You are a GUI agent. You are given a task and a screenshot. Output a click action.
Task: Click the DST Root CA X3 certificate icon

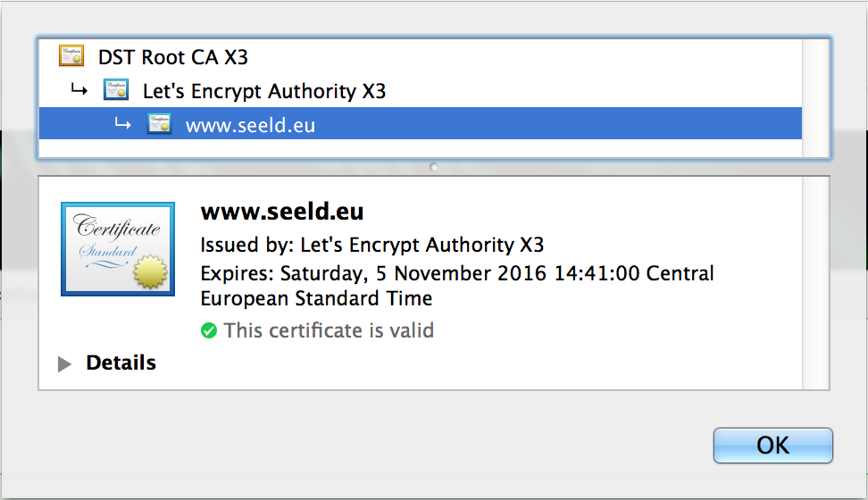pos(71,56)
